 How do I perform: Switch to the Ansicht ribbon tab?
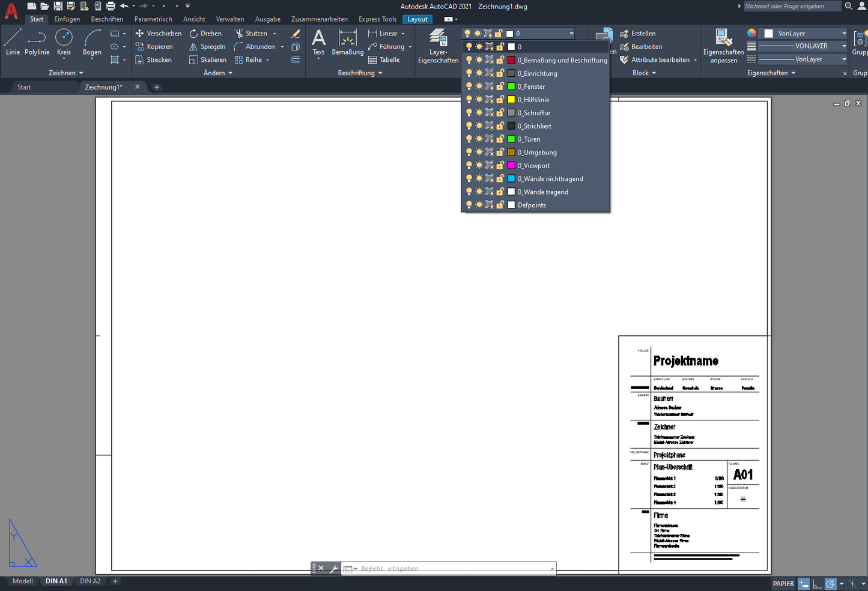click(194, 19)
